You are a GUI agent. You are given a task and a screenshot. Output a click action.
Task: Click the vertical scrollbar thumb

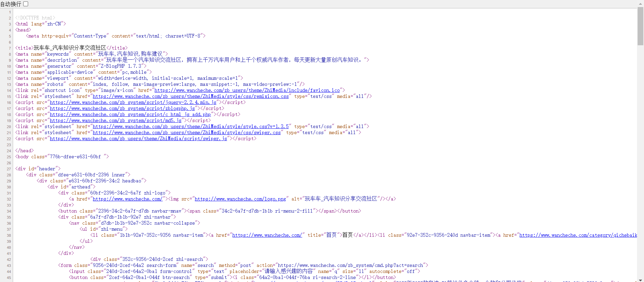[640, 26]
